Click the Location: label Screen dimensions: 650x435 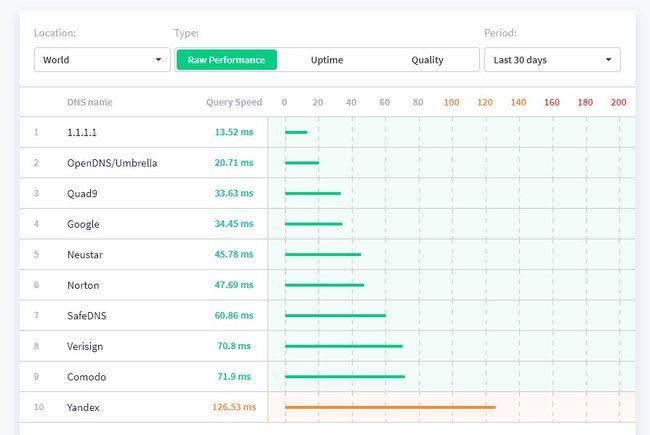coord(55,33)
